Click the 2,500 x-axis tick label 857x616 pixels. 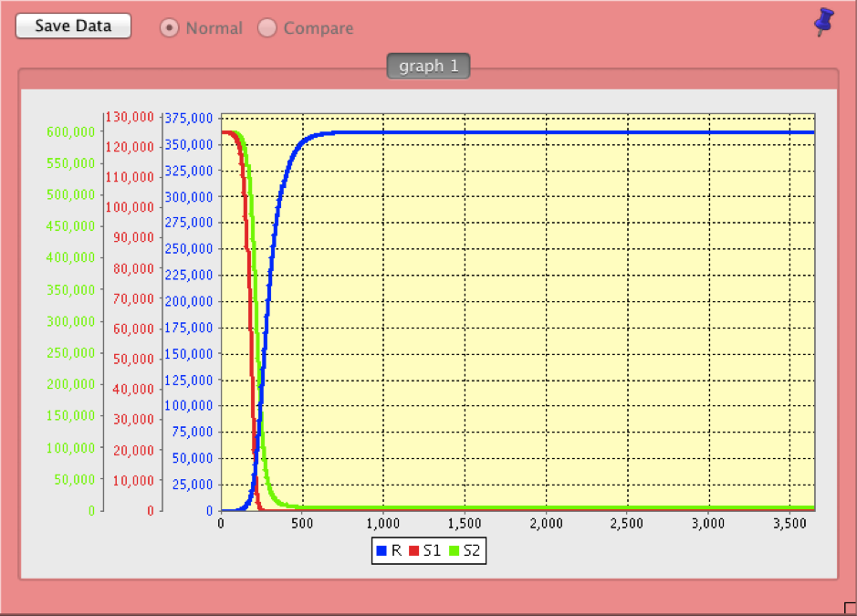point(626,523)
